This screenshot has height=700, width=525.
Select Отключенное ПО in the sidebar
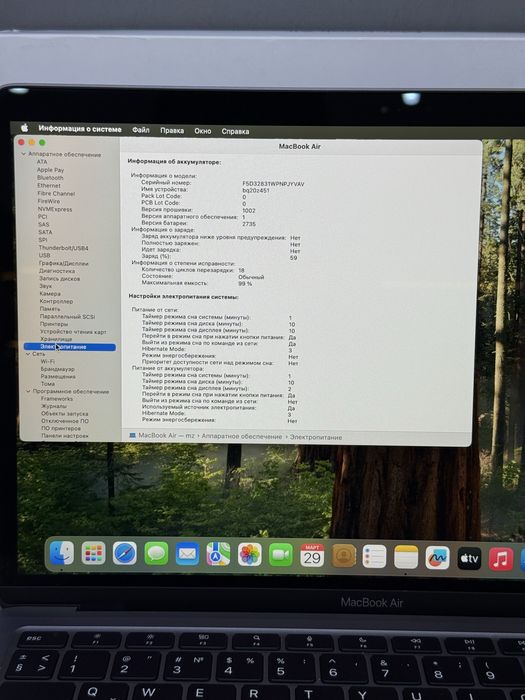click(x=65, y=421)
